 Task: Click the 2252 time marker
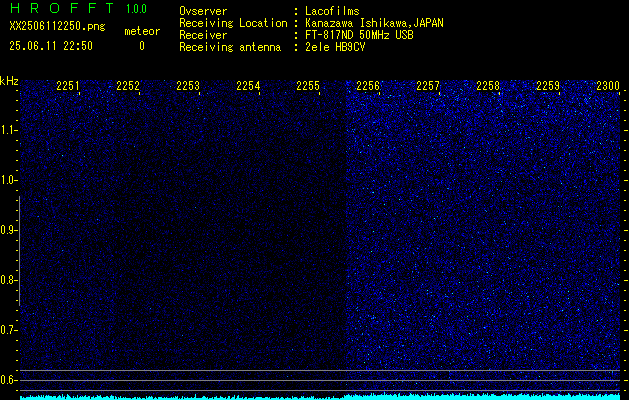click(x=128, y=86)
